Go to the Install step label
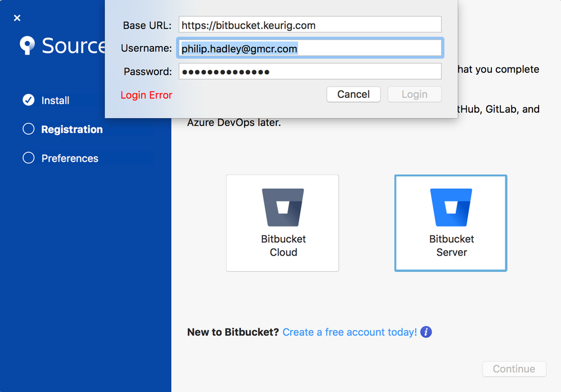 [55, 101]
